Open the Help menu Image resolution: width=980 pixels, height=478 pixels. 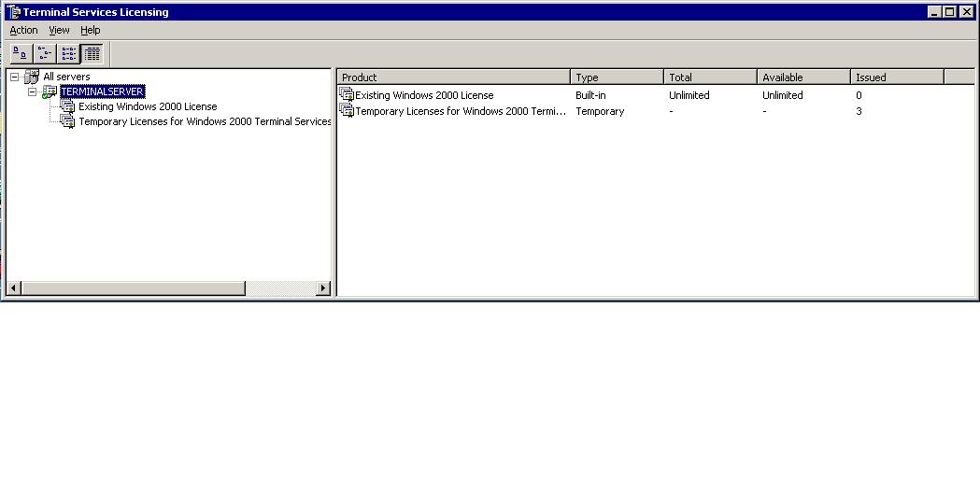90,30
